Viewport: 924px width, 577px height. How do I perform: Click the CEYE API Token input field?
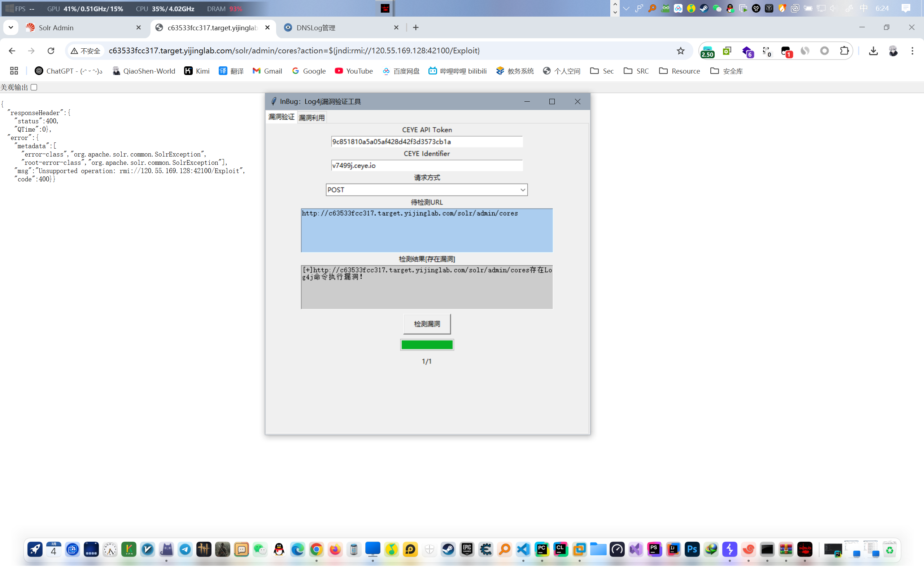[427, 142]
